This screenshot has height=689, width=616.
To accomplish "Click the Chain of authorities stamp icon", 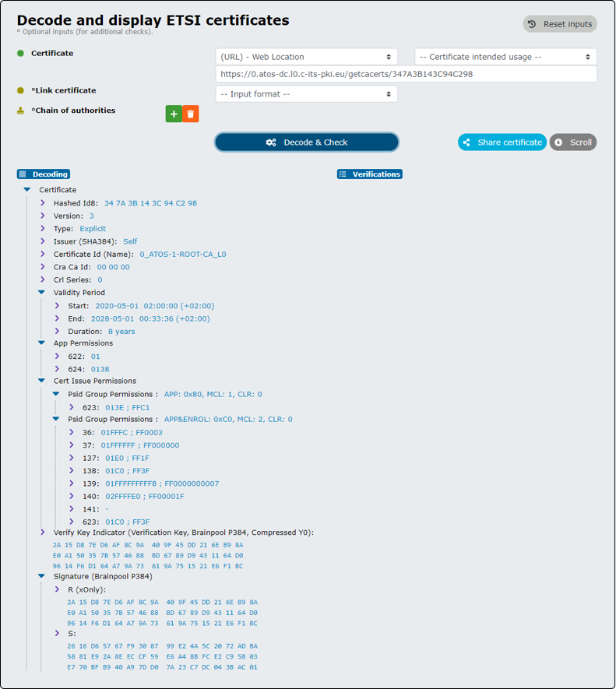I will (x=20, y=111).
